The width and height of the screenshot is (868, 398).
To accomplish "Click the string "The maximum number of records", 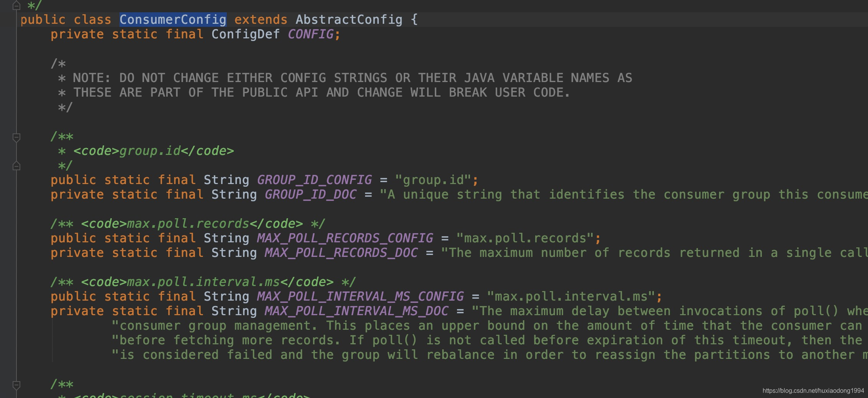I will 654,253.
